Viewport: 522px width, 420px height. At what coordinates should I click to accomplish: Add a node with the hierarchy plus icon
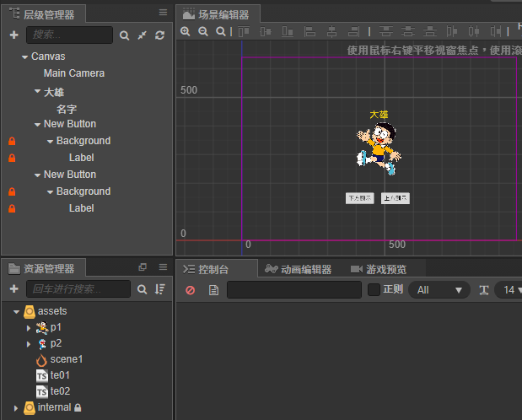pos(14,35)
